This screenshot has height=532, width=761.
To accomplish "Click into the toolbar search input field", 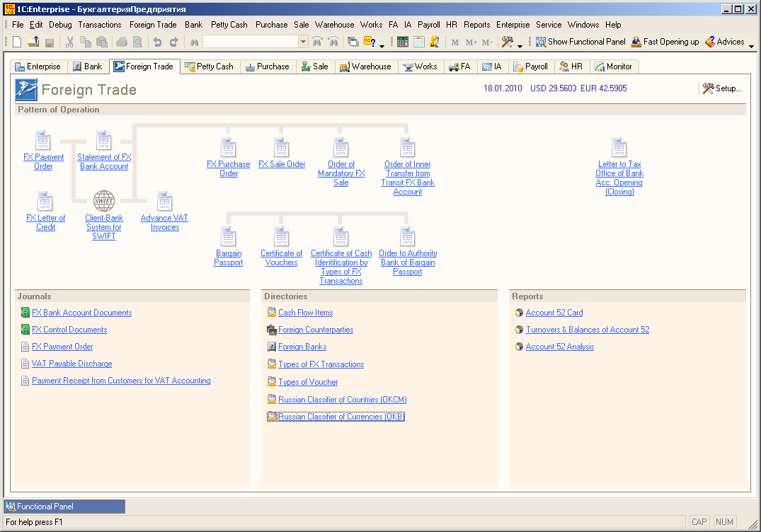I will point(250,42).
